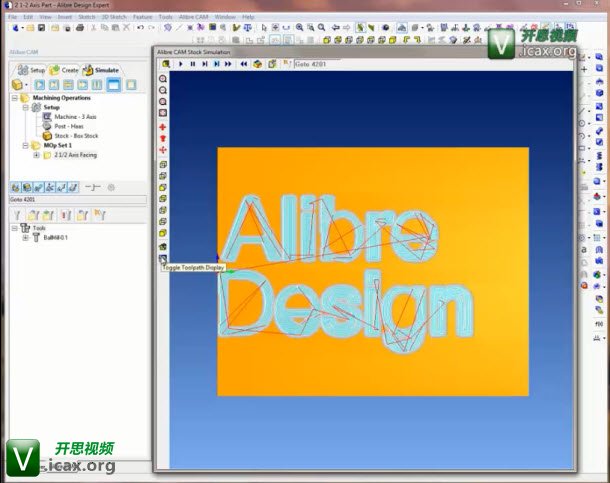
Task: Rewind the simulation with double left arrows
Action: point(244,64)
